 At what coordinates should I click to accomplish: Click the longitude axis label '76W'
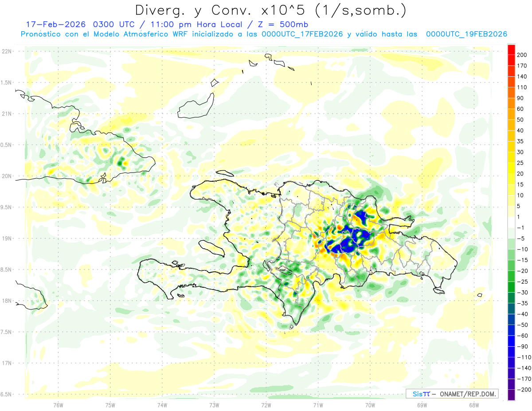point(58,405)
